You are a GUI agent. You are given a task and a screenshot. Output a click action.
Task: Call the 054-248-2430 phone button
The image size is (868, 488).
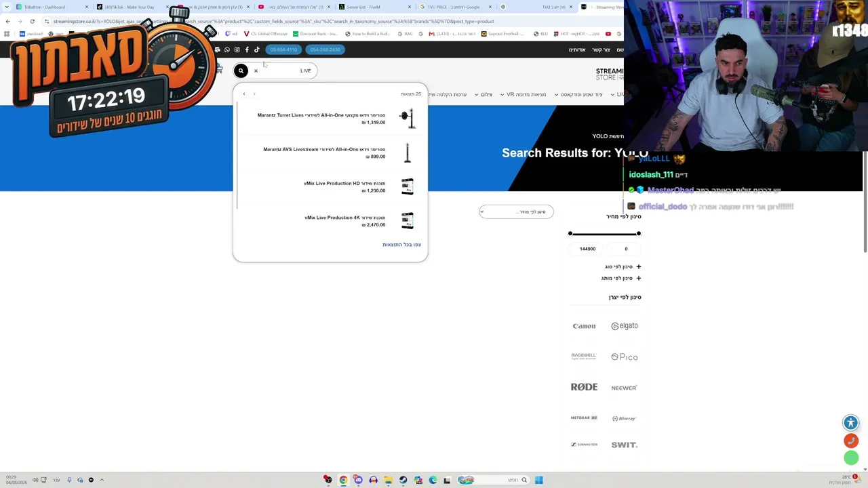click(325, 49)
